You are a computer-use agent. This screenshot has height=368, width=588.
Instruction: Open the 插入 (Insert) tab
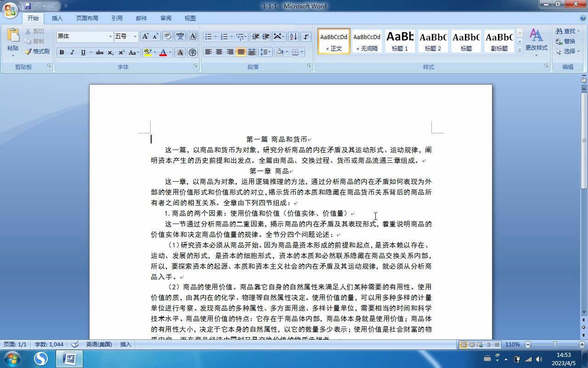point(57,18)
